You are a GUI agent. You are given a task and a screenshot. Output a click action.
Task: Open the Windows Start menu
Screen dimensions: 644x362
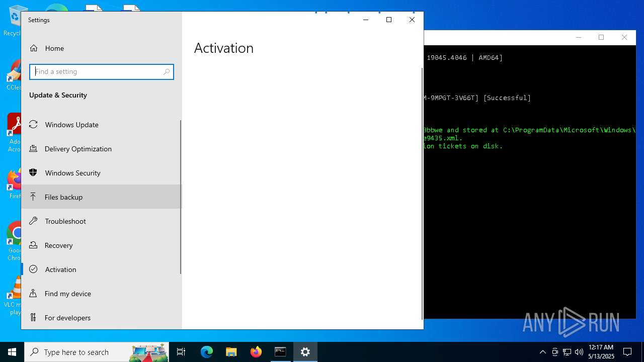click(12, 352)
